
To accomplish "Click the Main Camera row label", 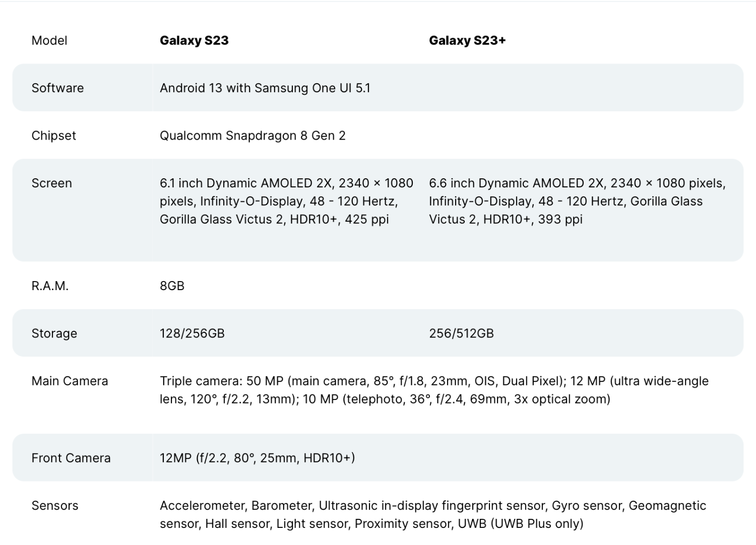I will pos(70,381).
